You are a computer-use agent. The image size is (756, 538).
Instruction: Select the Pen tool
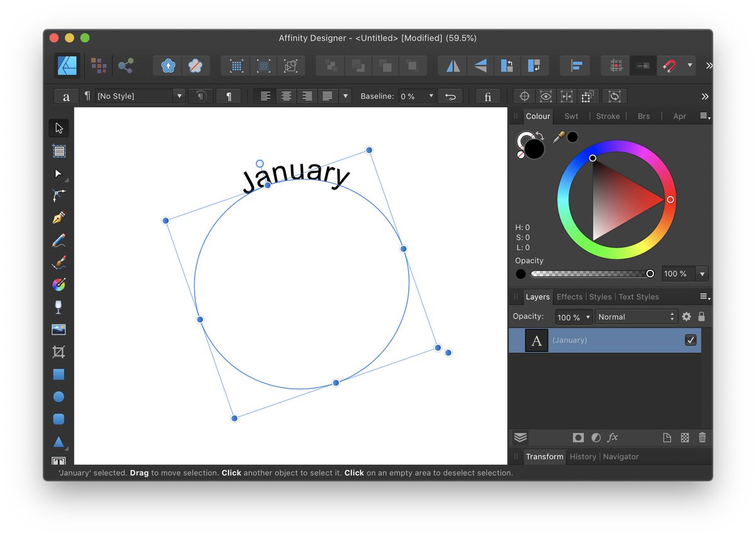click(59, 218)
